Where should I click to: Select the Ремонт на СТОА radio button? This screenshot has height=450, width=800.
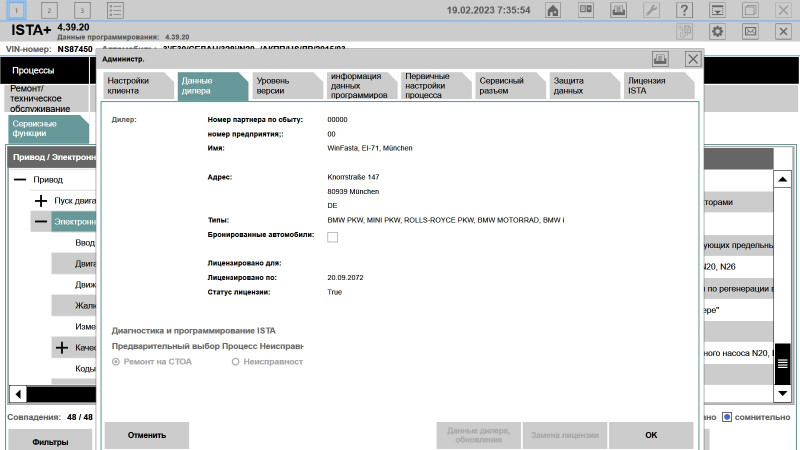click(116, 361)
